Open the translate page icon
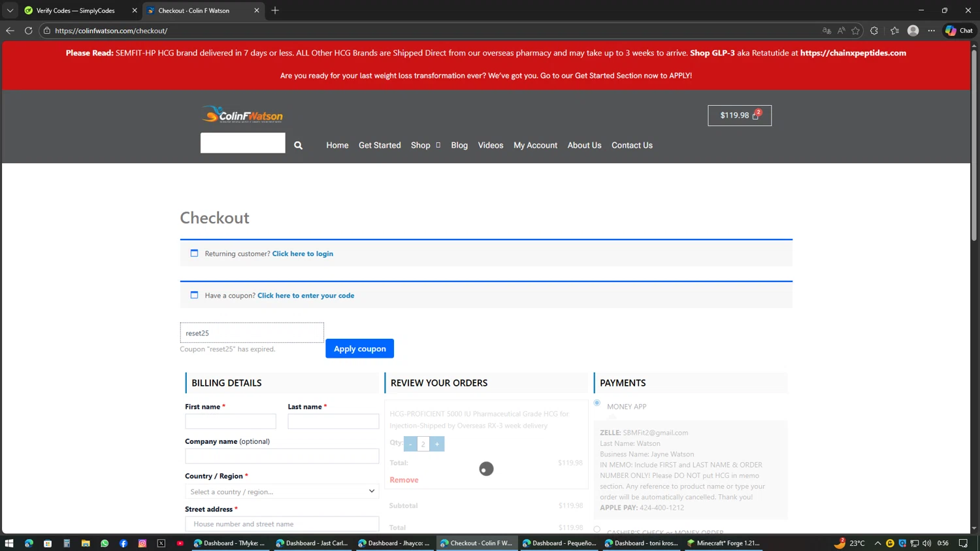 826,31
